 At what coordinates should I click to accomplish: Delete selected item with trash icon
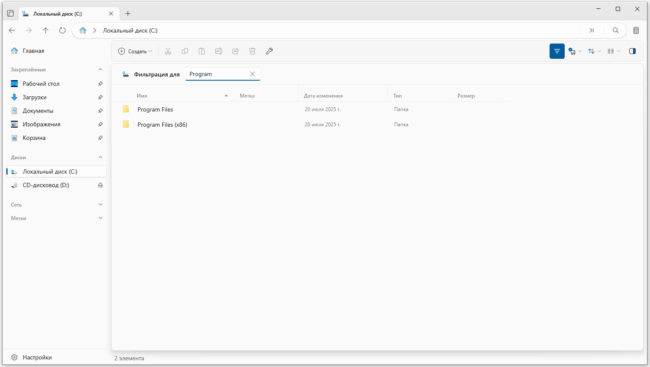(x=252, y=51)
